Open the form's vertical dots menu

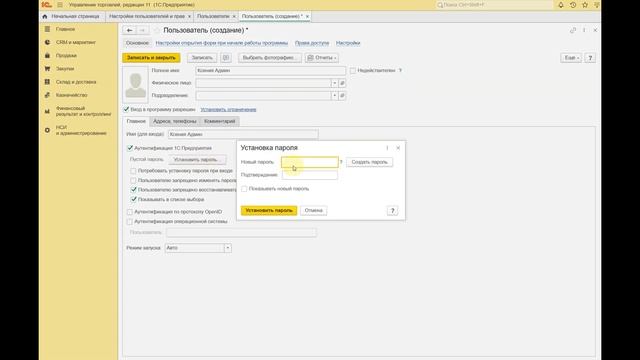click(x=584, y=30)
